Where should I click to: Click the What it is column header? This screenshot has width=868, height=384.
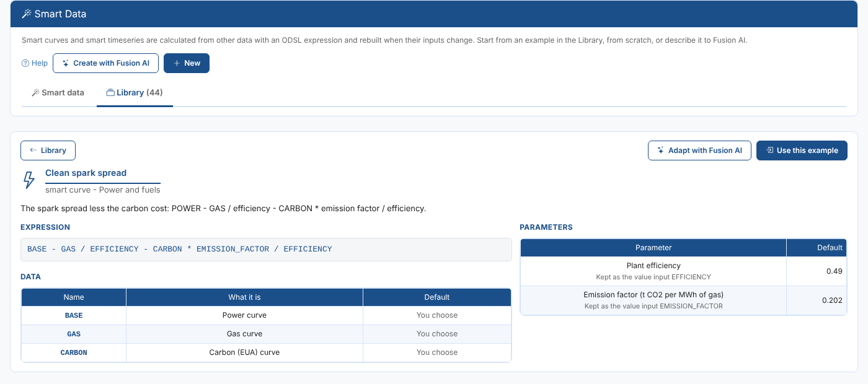pos(244,297)
